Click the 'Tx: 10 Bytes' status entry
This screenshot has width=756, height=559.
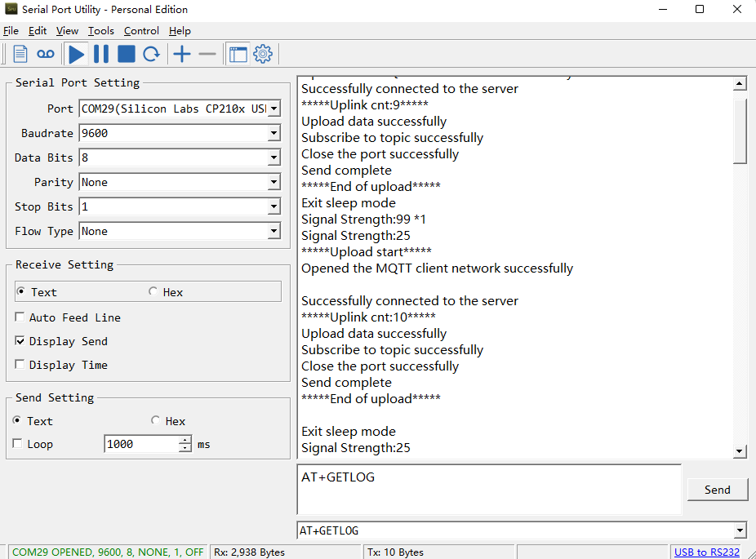(x=395, y=552)
